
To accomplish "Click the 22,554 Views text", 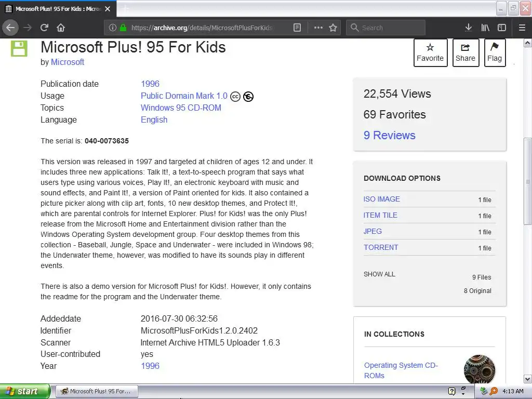I will pos(397,94).
